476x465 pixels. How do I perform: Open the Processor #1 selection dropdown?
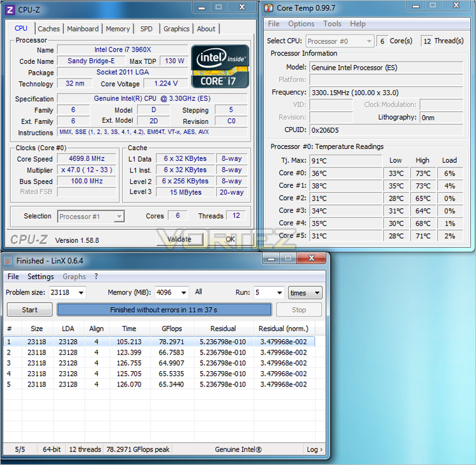click(91, 217)
